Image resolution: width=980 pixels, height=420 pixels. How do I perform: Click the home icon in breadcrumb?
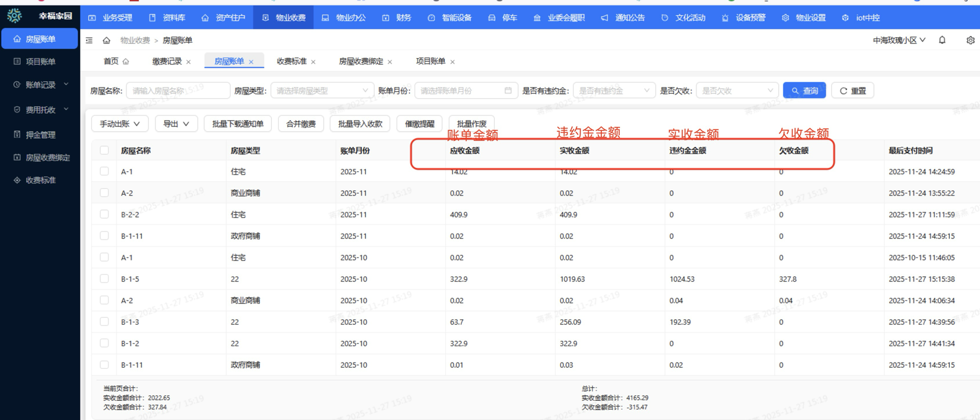[x=107, y=40]
